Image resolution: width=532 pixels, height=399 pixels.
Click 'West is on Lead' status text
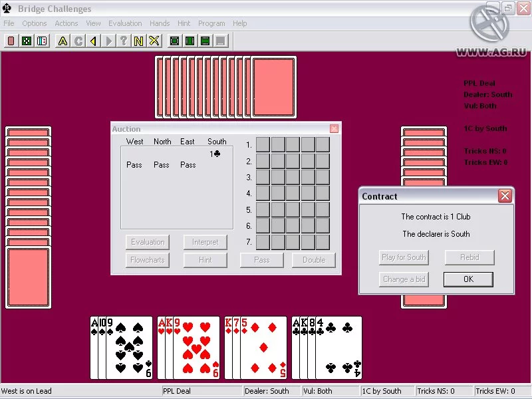pyautogui.click(x=27, y=391)
